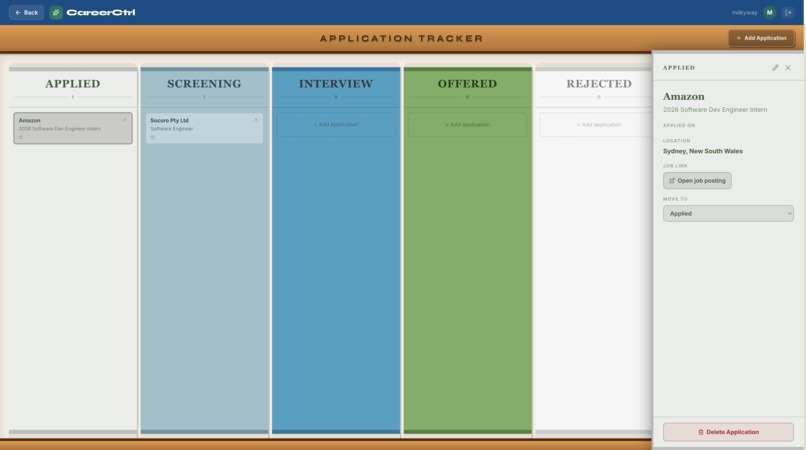The height and width of the screenshot is (450, 806).
Task: Click the Offered column header
Action: 468,84
